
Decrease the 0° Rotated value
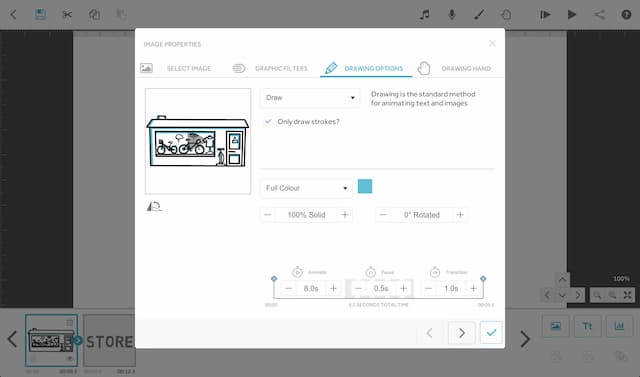coord(383,215)
